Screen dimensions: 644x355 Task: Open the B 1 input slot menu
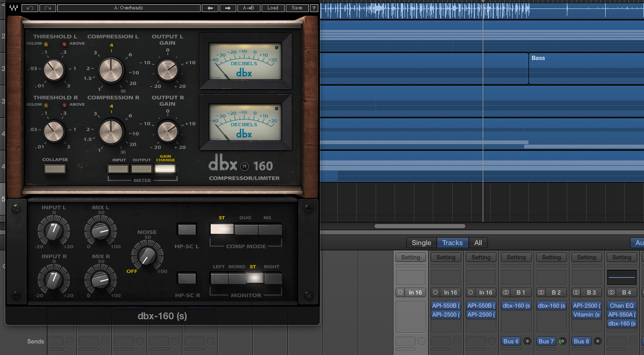[x=521, y=292]
